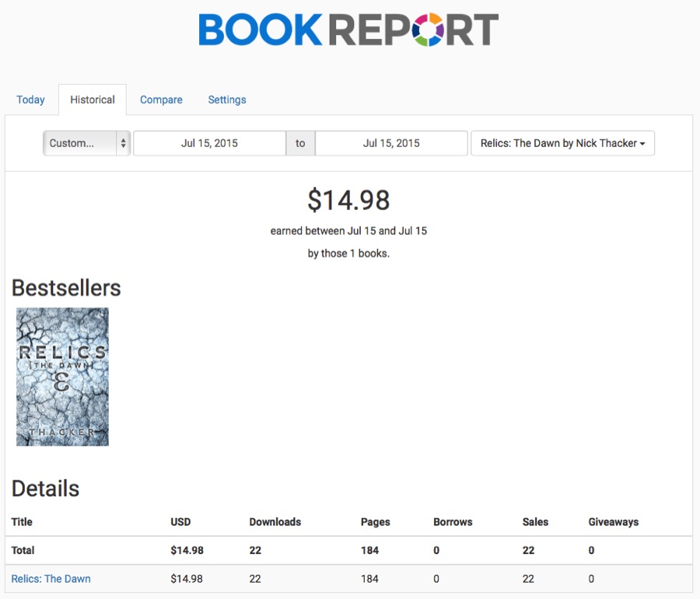Open the Relics: The Dawn link
This screenshot has width=700, height=599.
(51, 579)
